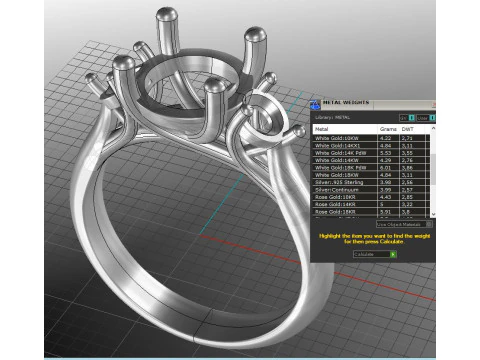Click the 3.86 DWT cell
Screen dimensions: 480x360
tap(413, 167)
